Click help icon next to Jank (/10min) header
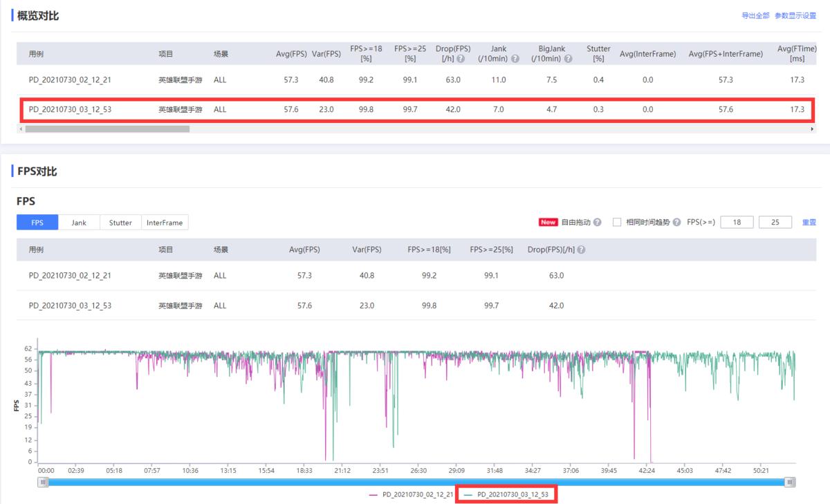This screenshot has height=504, width=830. [515, 59]
